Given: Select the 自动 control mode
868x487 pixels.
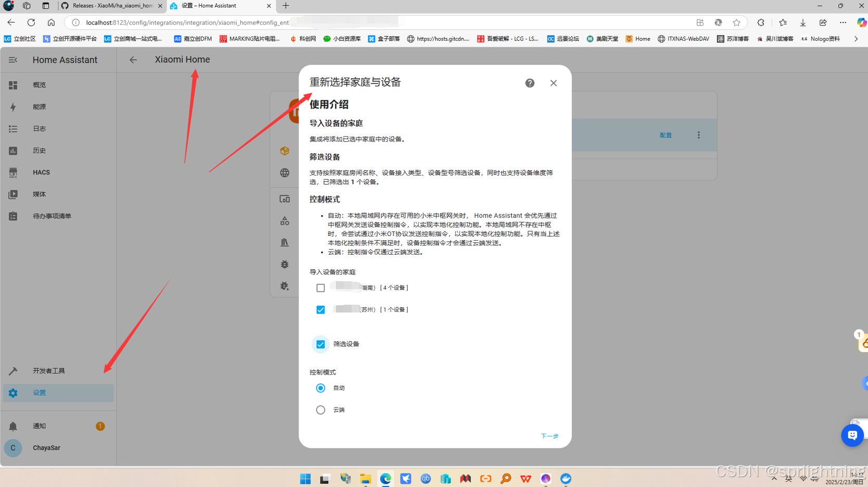Looking at the screenshot, I should coord(321,388).
